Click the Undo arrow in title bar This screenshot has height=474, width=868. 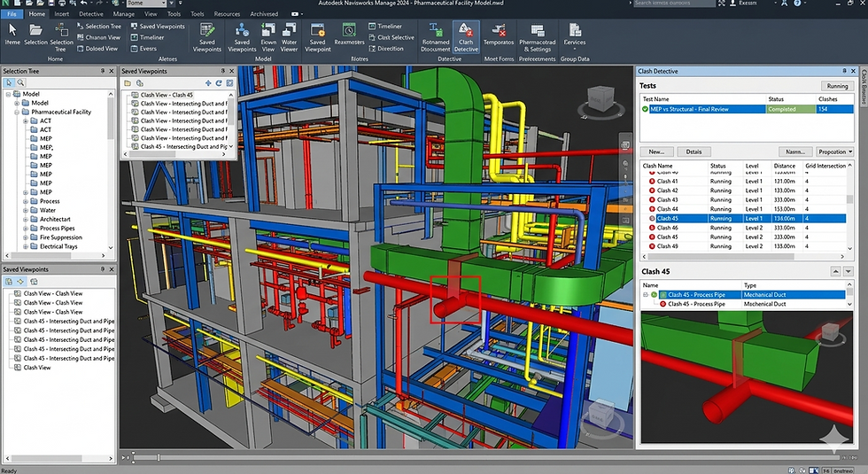click(x=83, y=4)
